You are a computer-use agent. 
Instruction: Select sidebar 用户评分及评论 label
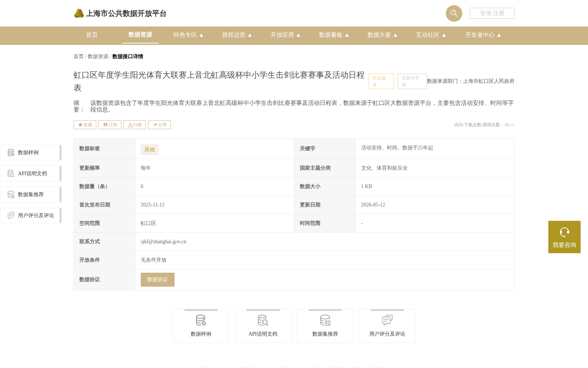[x=36, y=216]
